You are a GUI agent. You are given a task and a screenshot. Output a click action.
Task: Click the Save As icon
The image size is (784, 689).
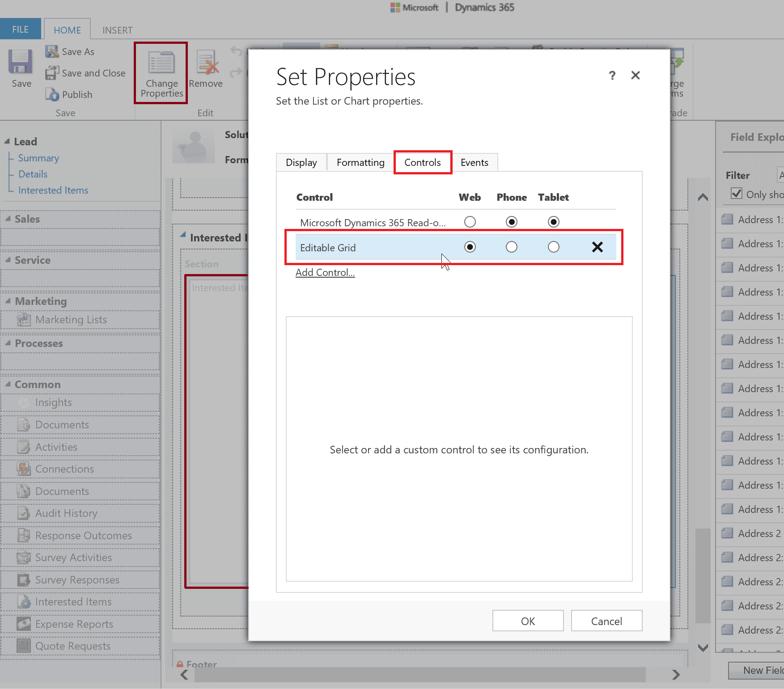(52, 51)
